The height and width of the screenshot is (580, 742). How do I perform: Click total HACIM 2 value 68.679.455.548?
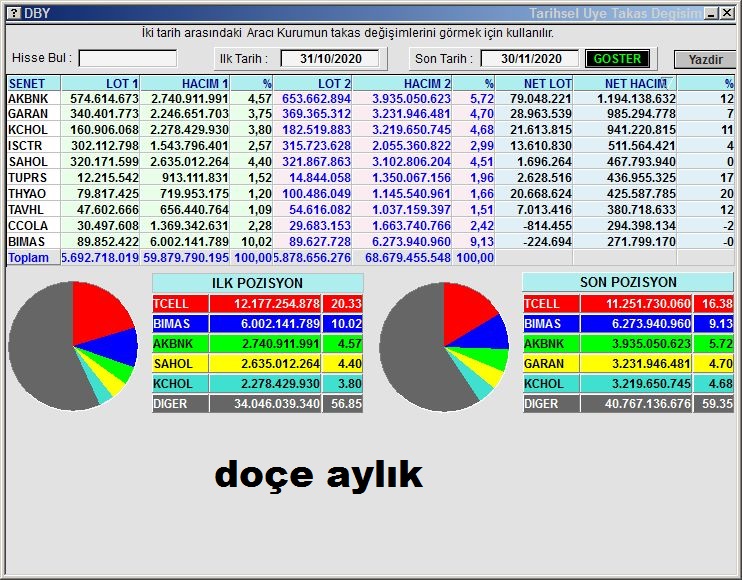(408, 258)
